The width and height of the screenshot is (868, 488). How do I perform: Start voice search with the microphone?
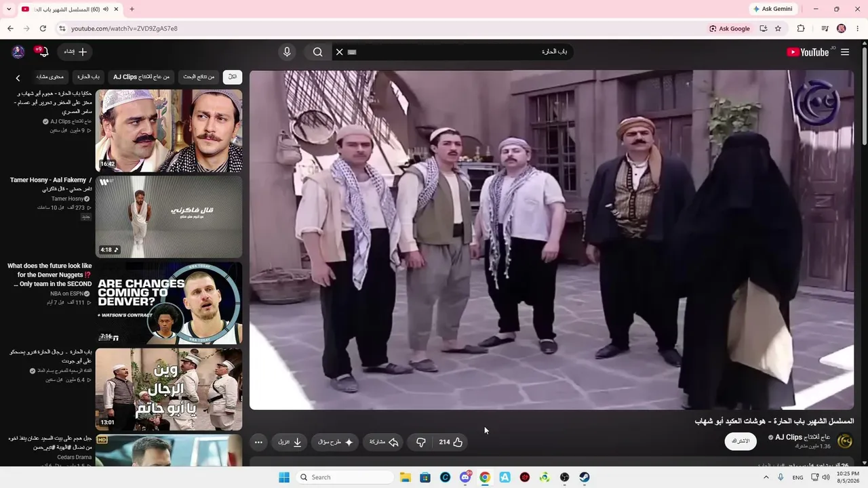click(287, 52)
